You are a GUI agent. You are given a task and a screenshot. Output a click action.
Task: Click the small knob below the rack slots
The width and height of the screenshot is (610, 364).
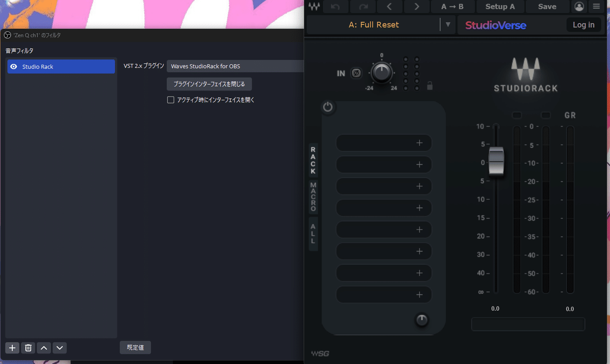(422, 320)
